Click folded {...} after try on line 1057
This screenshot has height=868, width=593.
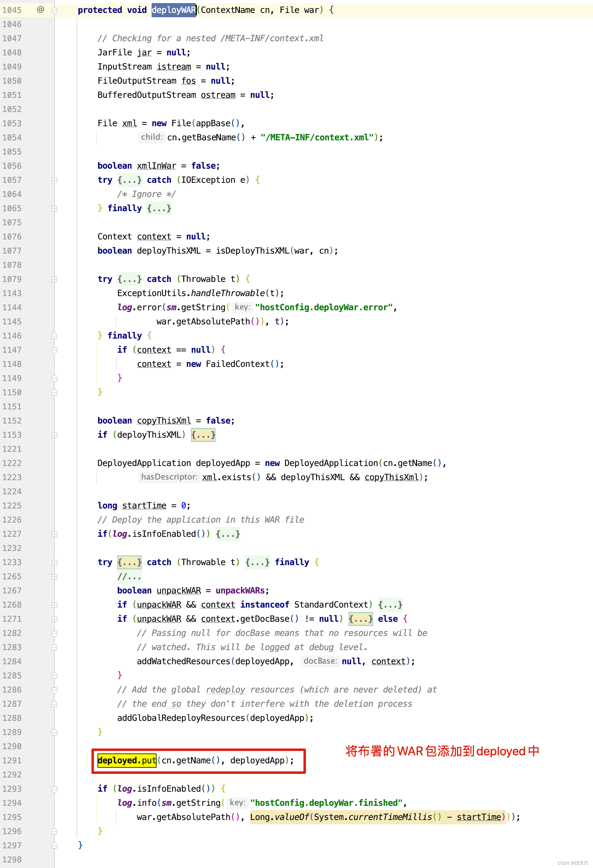point(129,180)
